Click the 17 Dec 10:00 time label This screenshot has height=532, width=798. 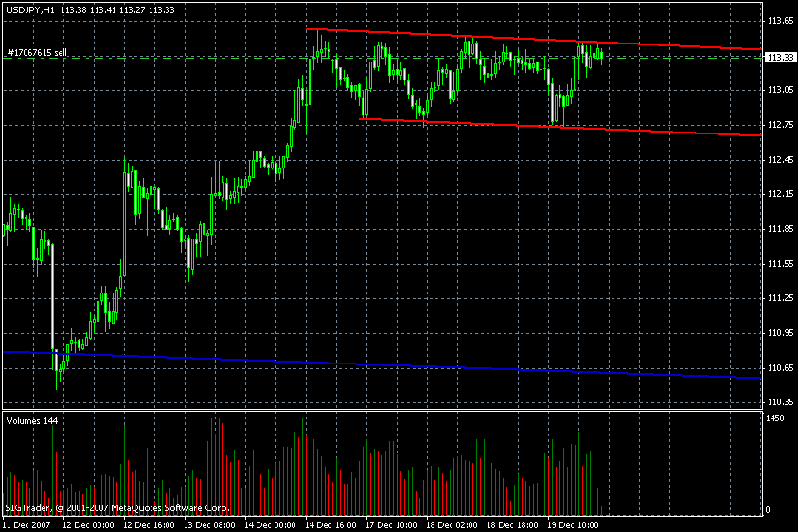pos(391,524)
